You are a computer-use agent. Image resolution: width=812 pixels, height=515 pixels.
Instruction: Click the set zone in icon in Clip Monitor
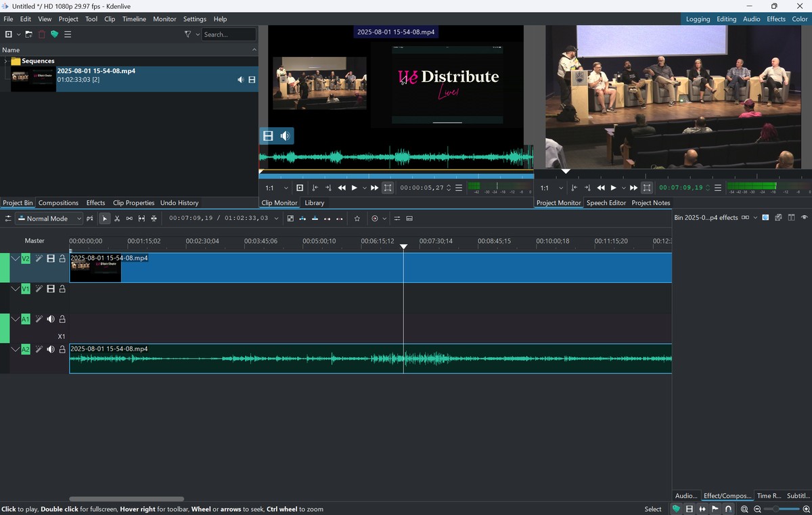click(x=315, y=188)
